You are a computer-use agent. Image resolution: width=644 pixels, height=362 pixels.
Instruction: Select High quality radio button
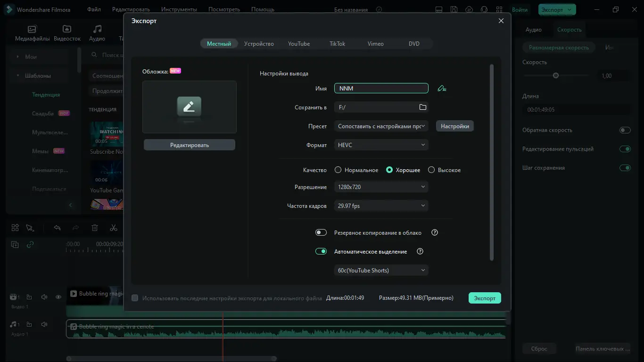coord(431,170)
